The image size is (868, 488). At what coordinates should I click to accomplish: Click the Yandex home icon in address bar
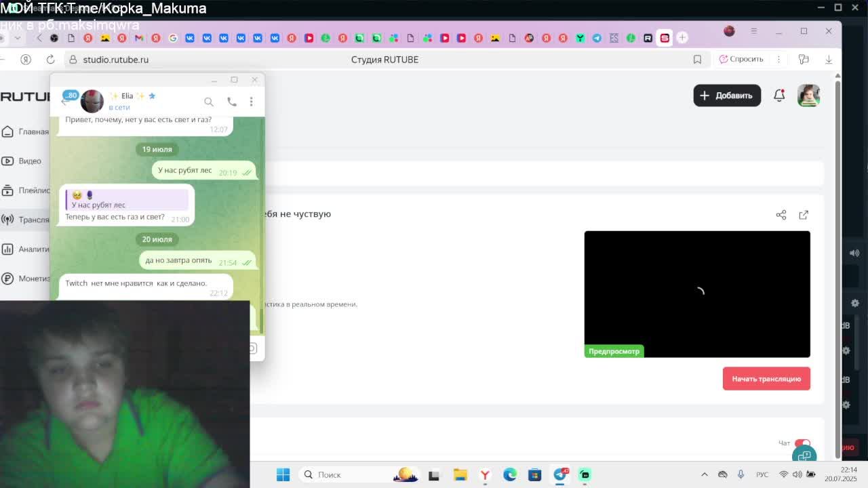click(26, 60)
